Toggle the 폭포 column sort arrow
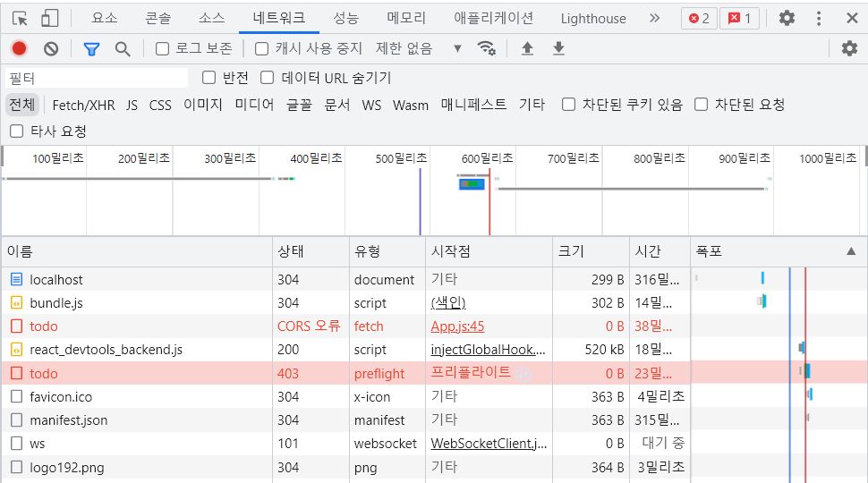Screen dimensions: 868x483 tap(851, 251)
